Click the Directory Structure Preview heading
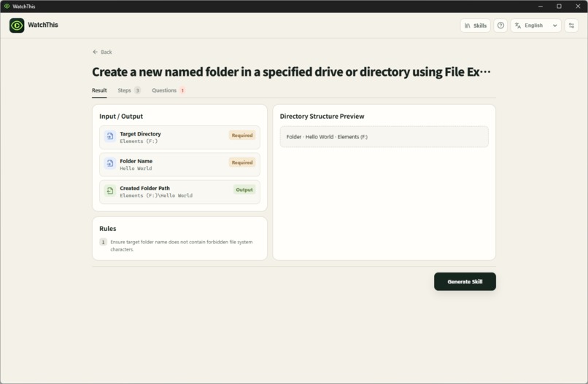The width and height of the screenshot is (588, 384). (322, 116)
